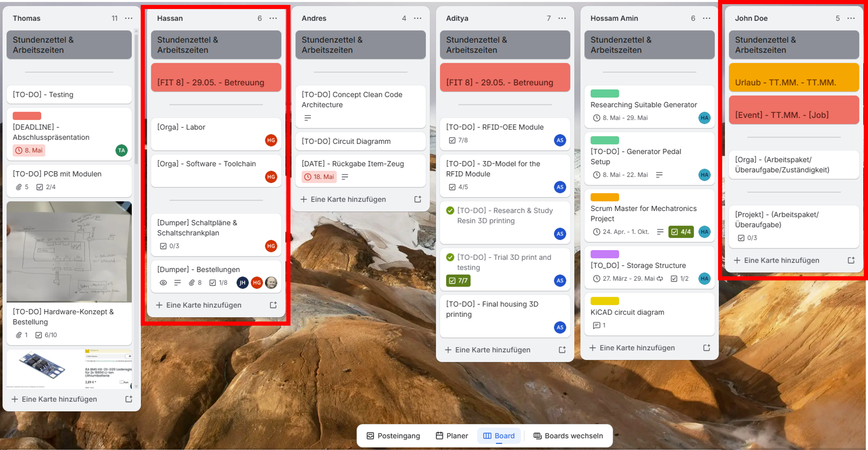Screen dimensions: 868x450
Task: Click the comment icon on KiCAD circuit diagram
Action: tap(596, 325)
